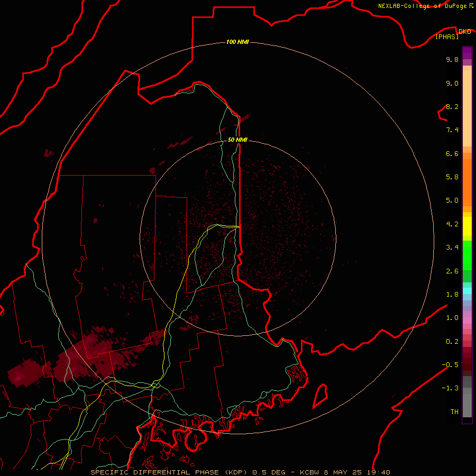
Task: Click the TH threshold label
Action: (454, 412)
